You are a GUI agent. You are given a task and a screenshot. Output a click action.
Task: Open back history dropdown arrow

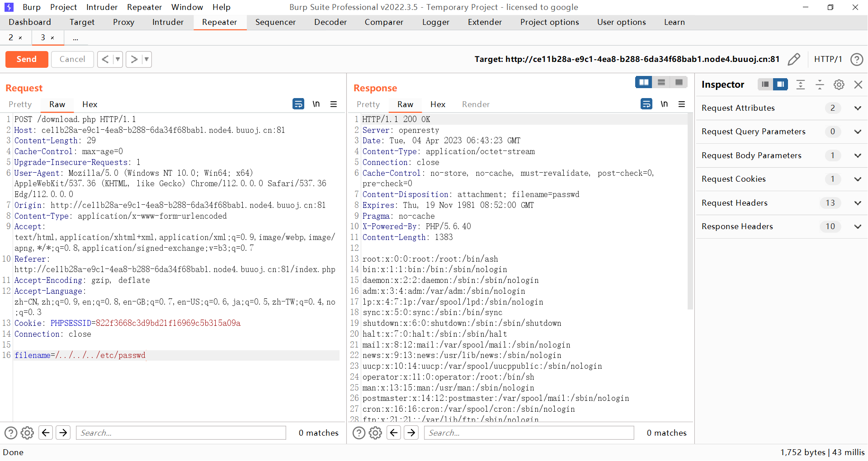coord(118,59)
